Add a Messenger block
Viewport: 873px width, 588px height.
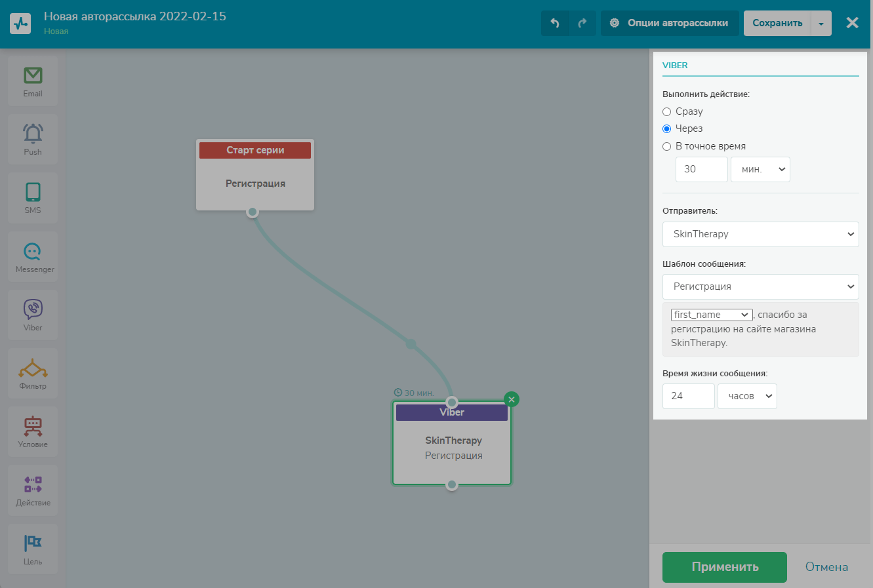coord(33,257)
